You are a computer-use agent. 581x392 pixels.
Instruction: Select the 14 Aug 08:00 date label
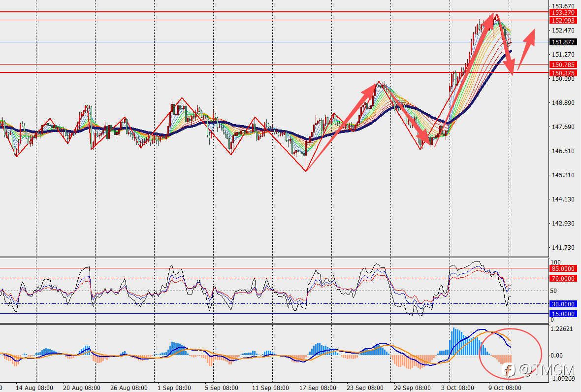pyautogui.click(x=34, y=388)
